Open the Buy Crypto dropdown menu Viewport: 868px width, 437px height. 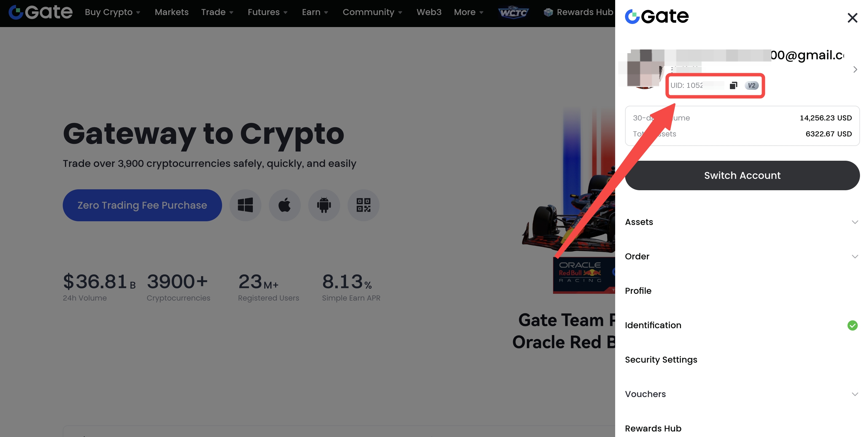[112, 13]
